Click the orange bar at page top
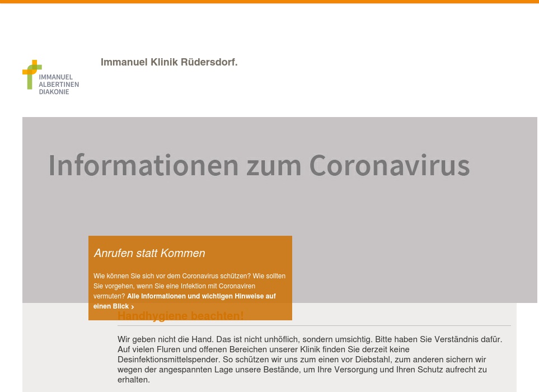539x392 pixels. pyautogui.click(x=269, y=2)
